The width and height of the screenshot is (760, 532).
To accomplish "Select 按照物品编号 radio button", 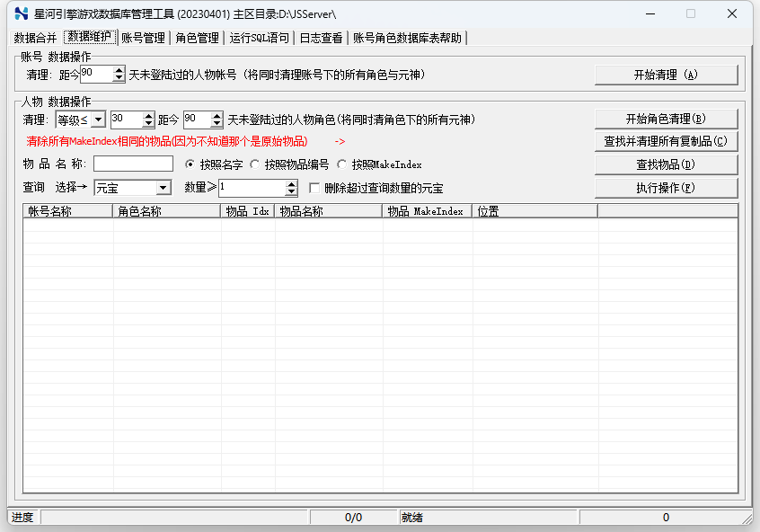I will pyautogui.click(x=255, y=164).
